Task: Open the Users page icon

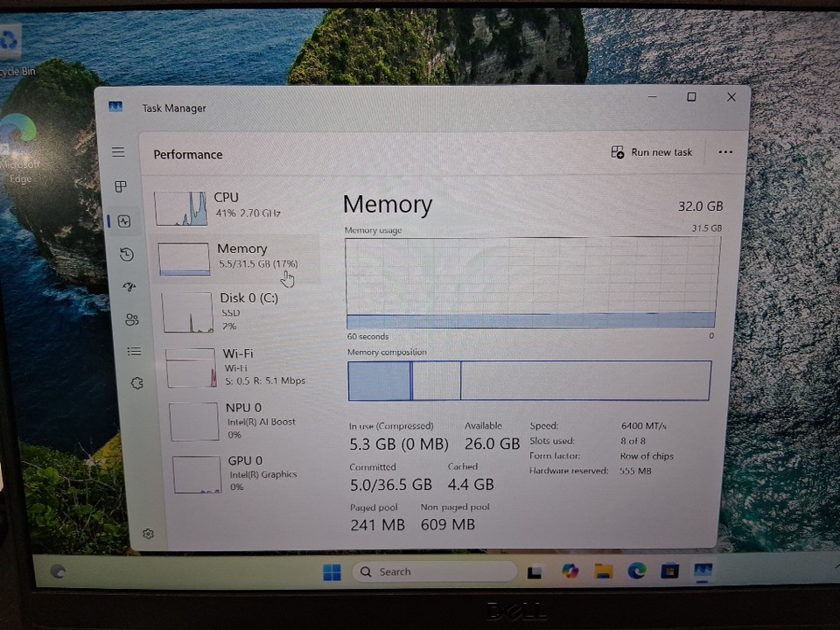Action: [131, 319]
